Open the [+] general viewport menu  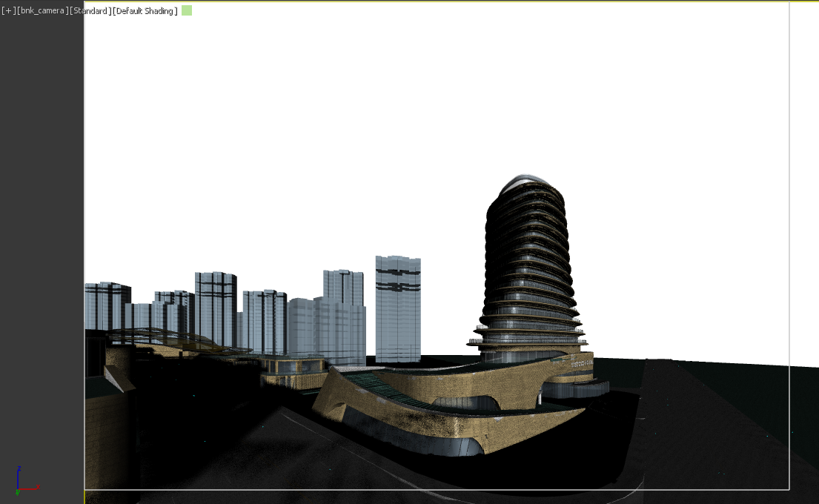[8, 11]
